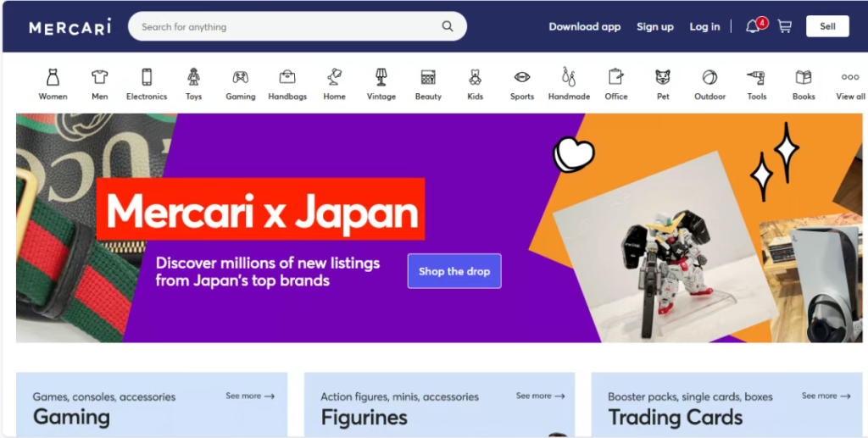Viewport: 868px width, 438px height.
Task: Open the Sports football category icon
Action: click(x=522, y=77)
